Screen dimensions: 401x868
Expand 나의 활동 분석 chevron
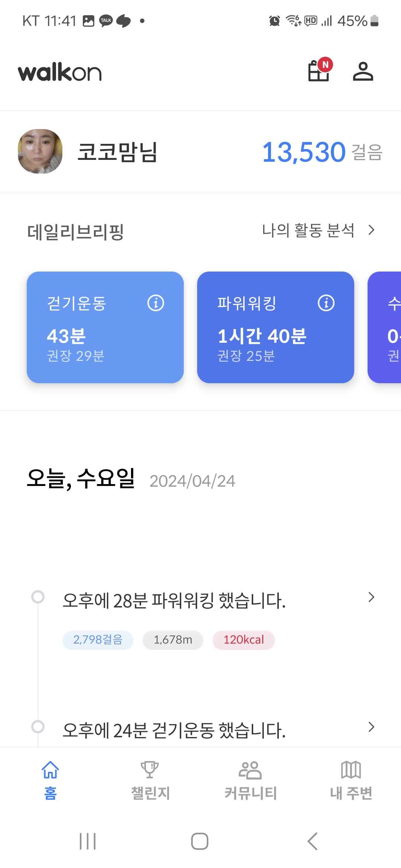click(x=371, y=230)
